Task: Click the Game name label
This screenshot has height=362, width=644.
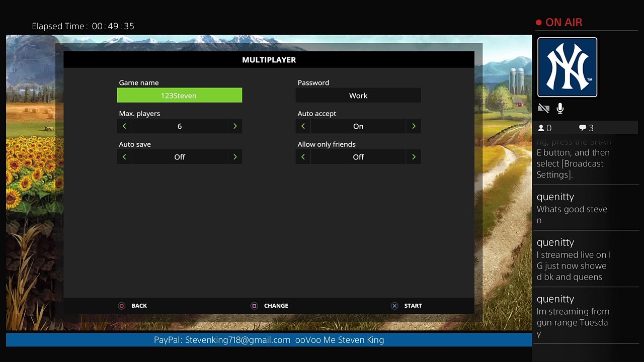Action: [x=139, y=82]
